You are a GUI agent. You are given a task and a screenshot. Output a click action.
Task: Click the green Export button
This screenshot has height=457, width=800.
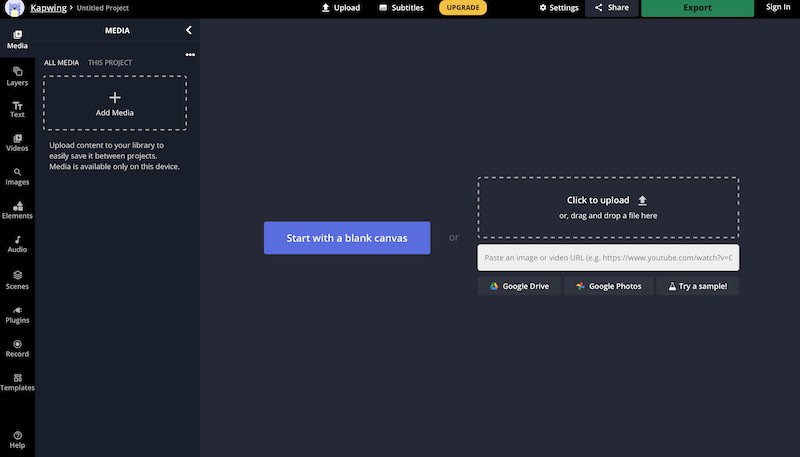click(697, 8)
